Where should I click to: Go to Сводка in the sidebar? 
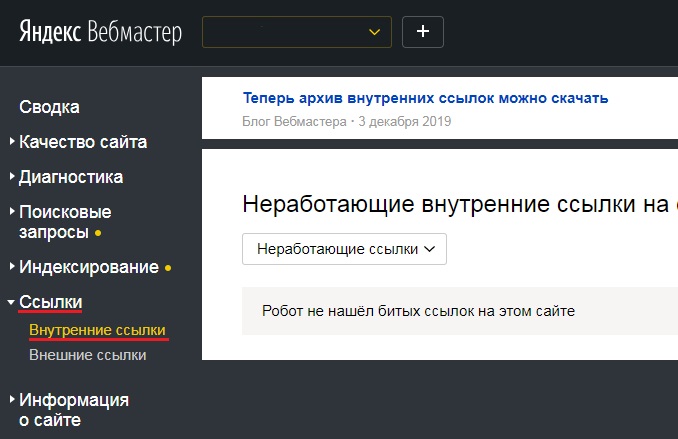point(49,107)
